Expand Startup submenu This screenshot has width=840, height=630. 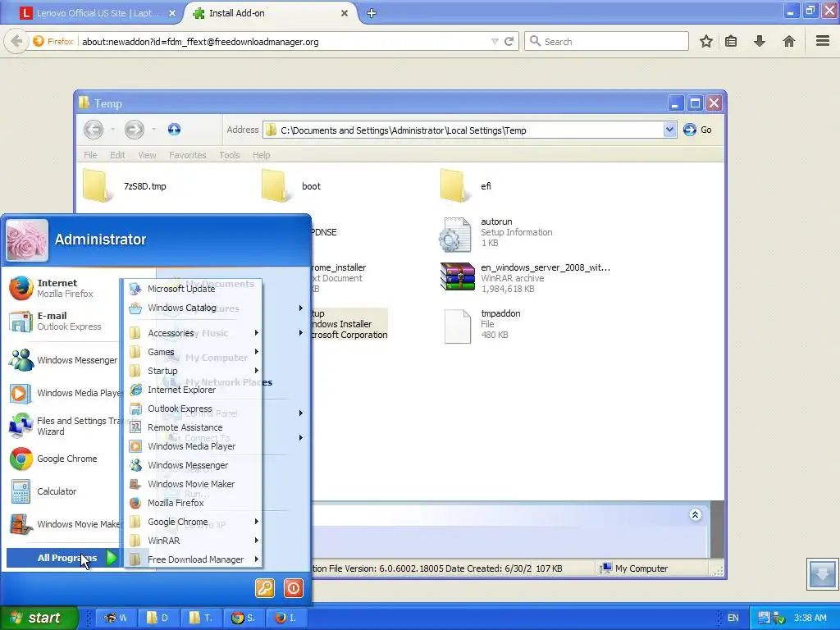[194, 370]
